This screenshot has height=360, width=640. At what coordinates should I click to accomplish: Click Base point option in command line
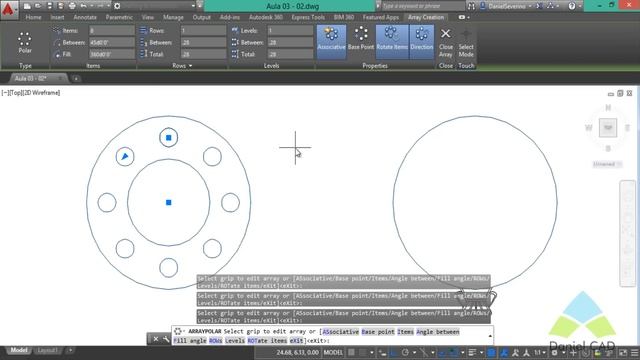point(378,331)
